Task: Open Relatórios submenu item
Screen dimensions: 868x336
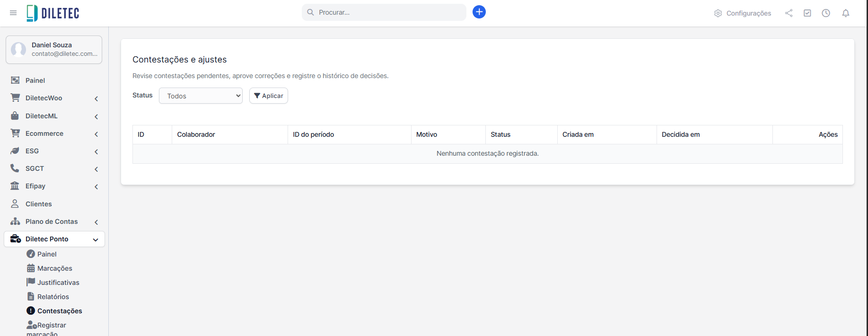Action: [x=53, y=297]
